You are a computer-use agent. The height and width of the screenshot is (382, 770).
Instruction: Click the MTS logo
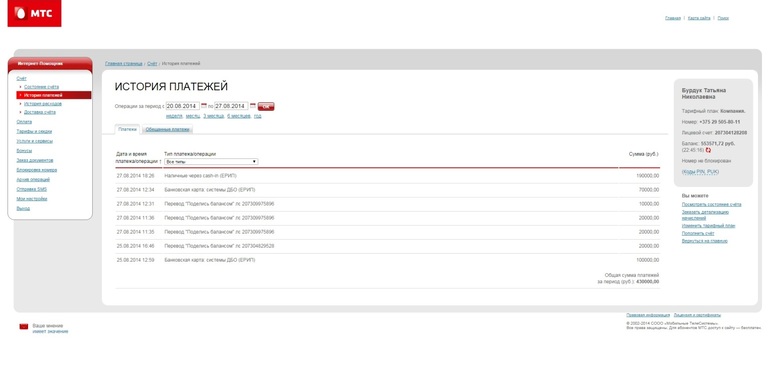coord(34,13)
